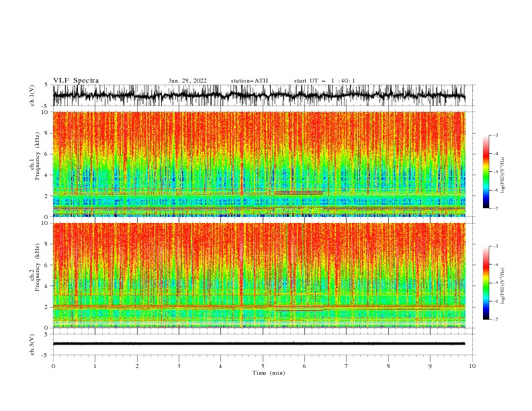Image resolution: width=532 pixels, height=411 pixels.
Task: Click the 'Time (min)' axis label
Action: point(269,373)
